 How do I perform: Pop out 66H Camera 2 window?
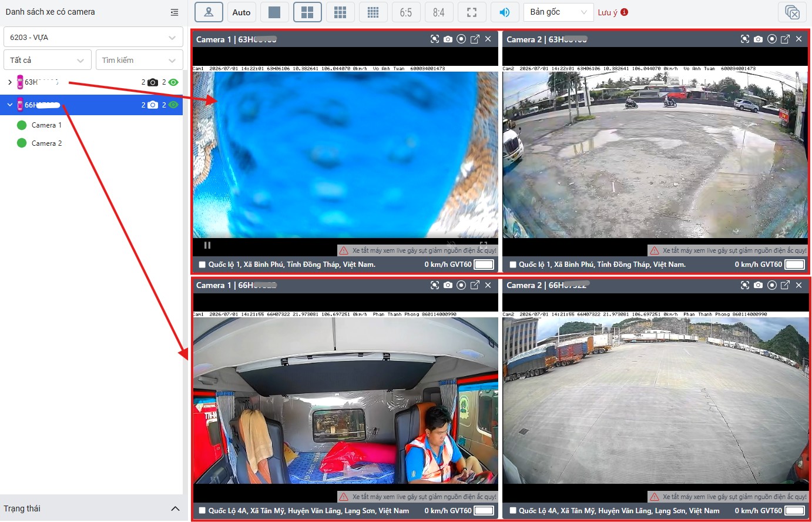pos(786,285)
